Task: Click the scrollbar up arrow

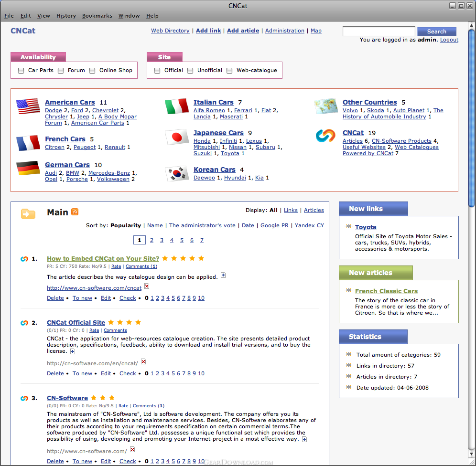Action: [x=471, y=25]
